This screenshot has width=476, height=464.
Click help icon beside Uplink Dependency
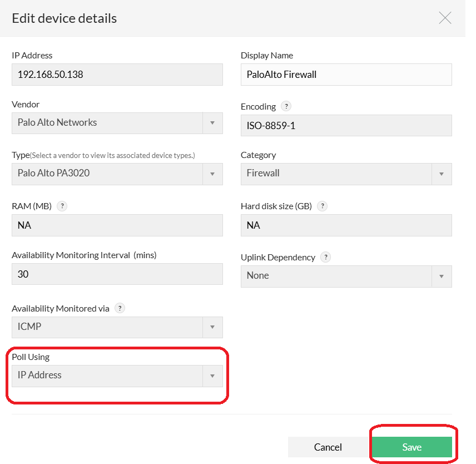pyautogui.click(x=326, y=257)
